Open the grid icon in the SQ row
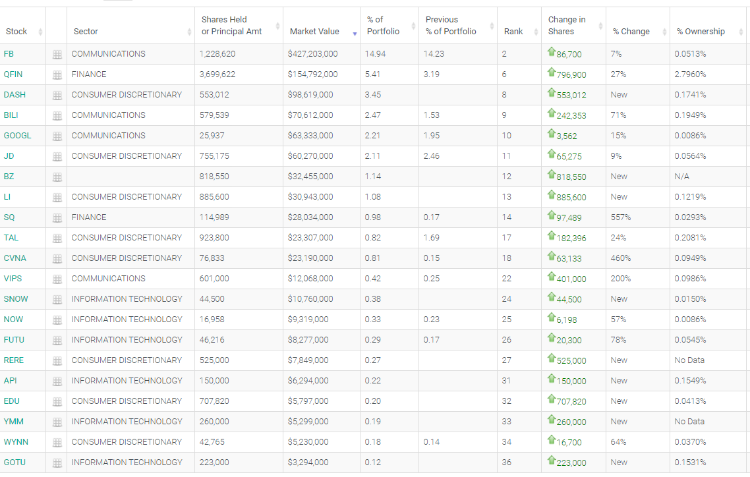The height and width of the screenshot is (477, 750). coord(57,218)
